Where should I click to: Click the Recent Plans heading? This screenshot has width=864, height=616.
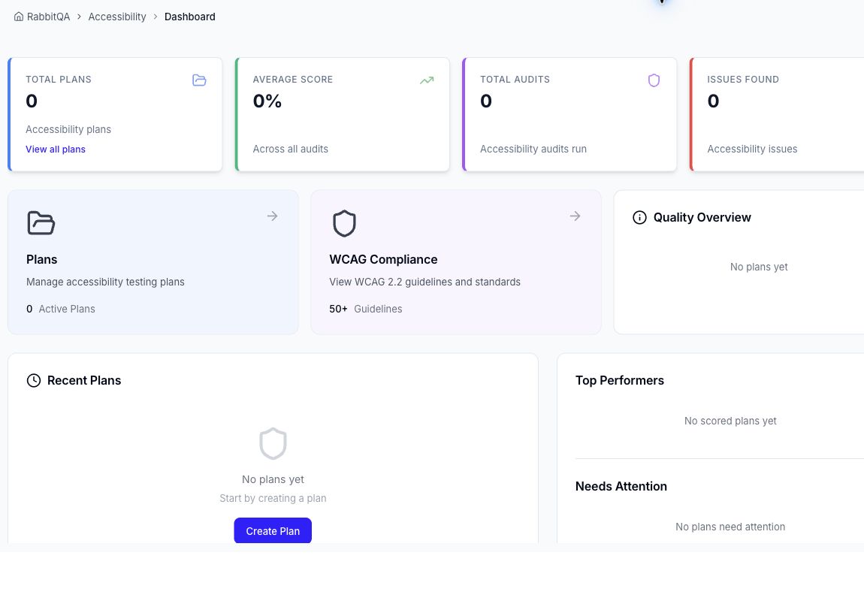[x=84, y=381]
